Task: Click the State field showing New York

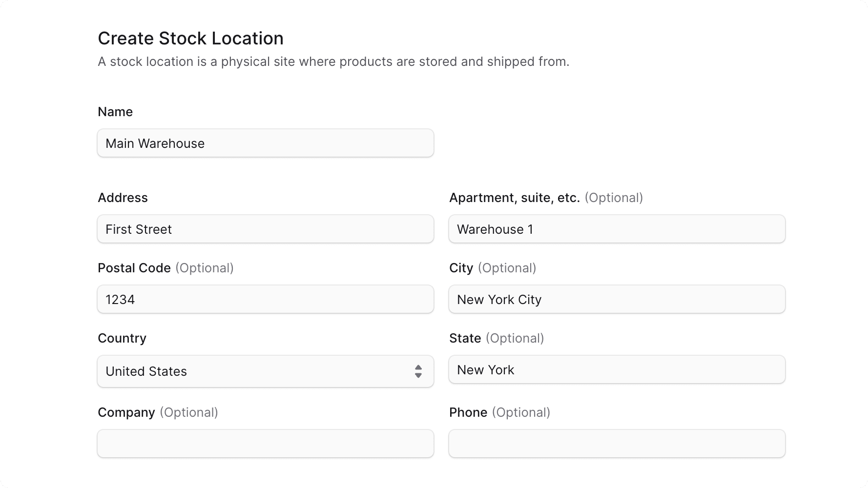Action: point(617,369)
